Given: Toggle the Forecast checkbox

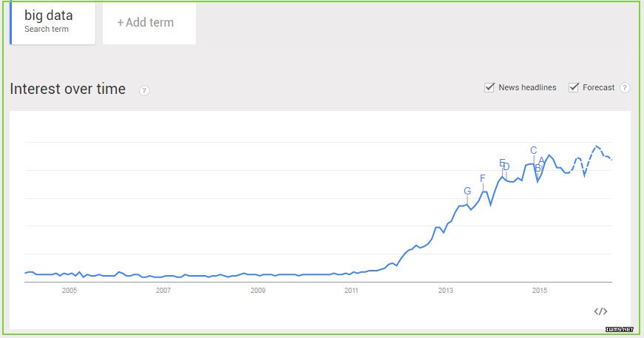Looking at the screenshot, I should [573, 87].
